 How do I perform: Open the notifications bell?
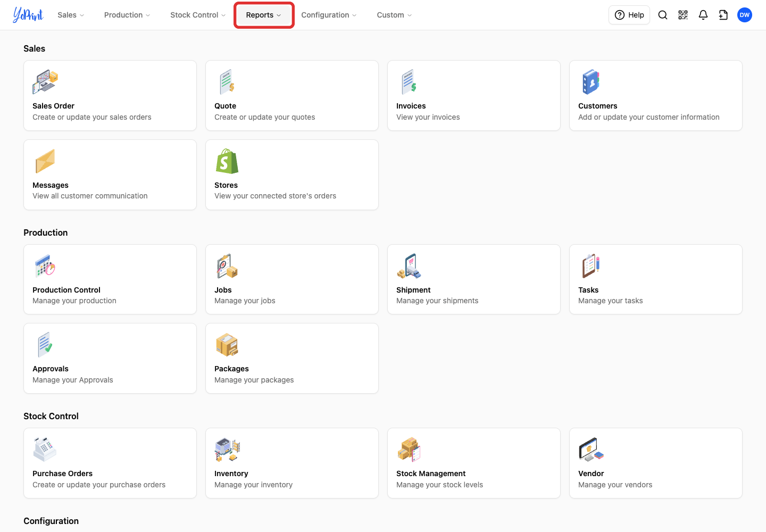703,15
